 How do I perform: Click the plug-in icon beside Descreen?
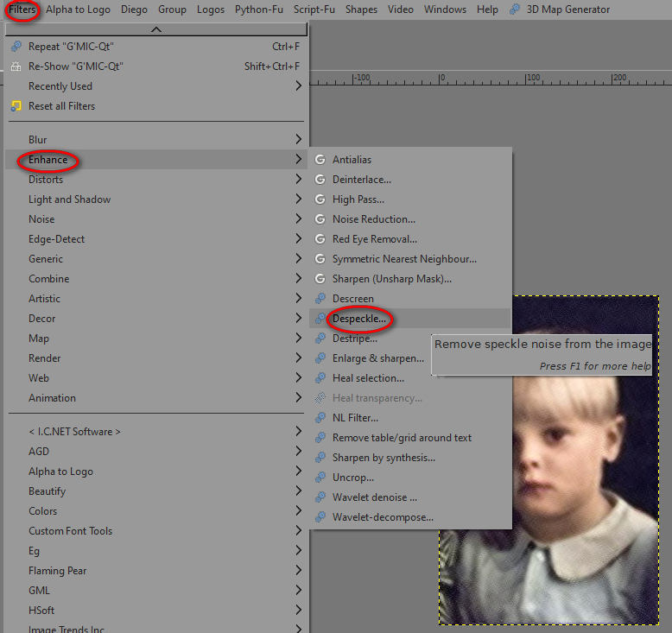320,299
